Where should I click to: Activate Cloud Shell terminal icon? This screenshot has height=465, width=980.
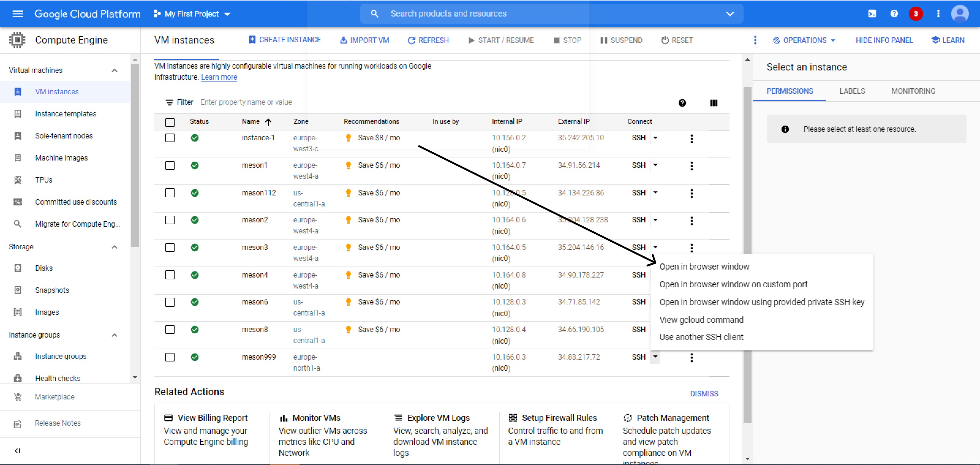click(x=872, y=14)
